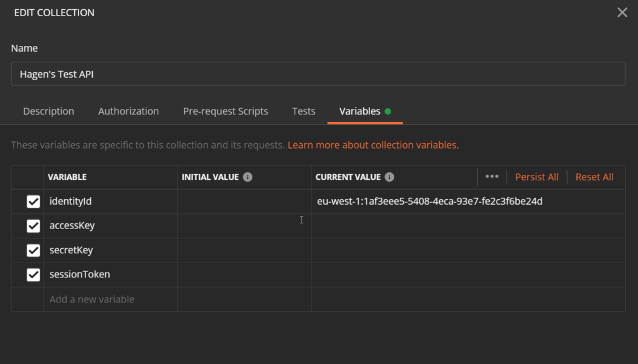The width and height of the screenshot is (638, 364).
Task: Switch to the Description tab
Action: (49, 111)
